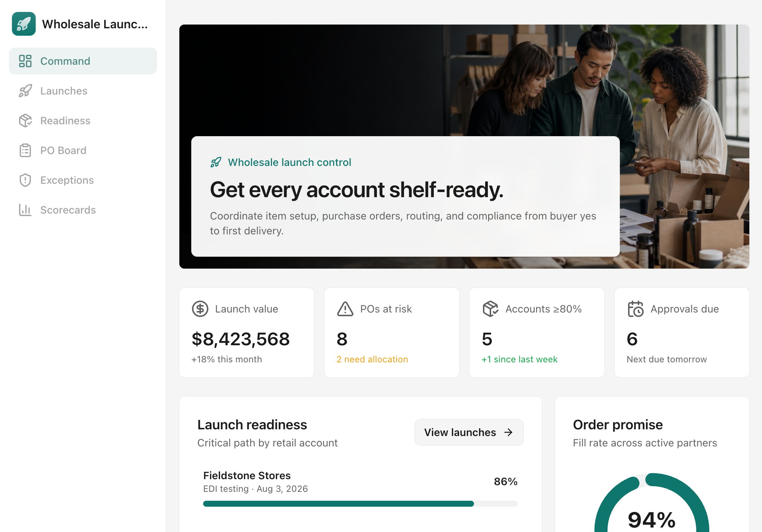Click the 'Approvals due' card label

[x=685, y=309]
